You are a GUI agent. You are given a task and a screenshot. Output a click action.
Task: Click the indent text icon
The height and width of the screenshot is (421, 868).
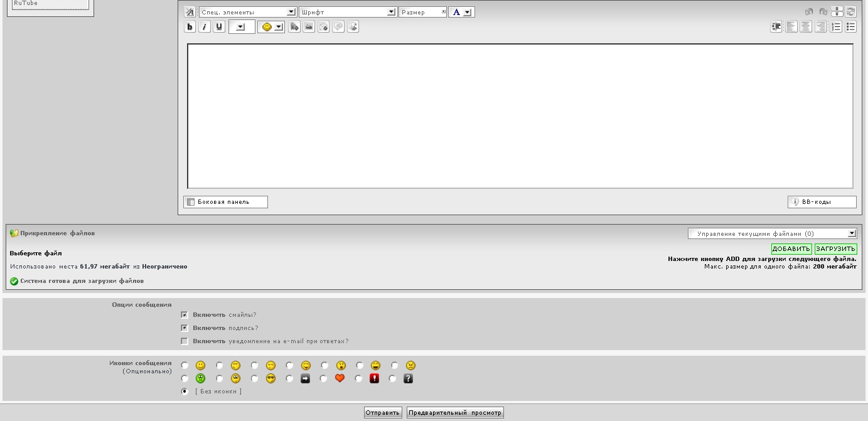pos(776,27)
